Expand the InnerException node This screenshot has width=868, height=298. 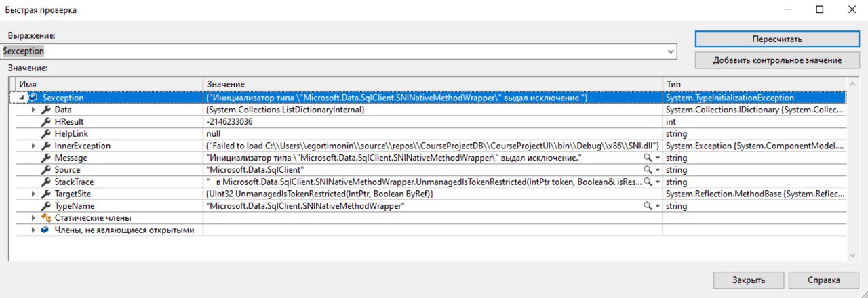coord(33,146)
